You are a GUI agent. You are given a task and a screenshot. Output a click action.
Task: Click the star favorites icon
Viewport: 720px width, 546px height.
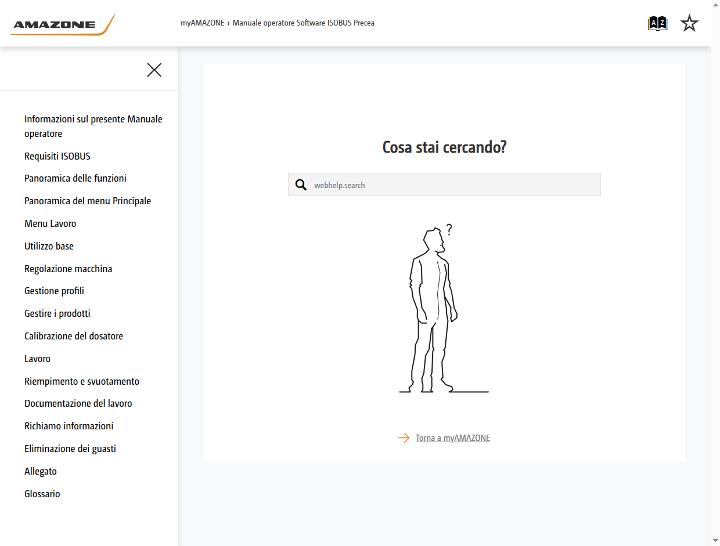(689, 23)
